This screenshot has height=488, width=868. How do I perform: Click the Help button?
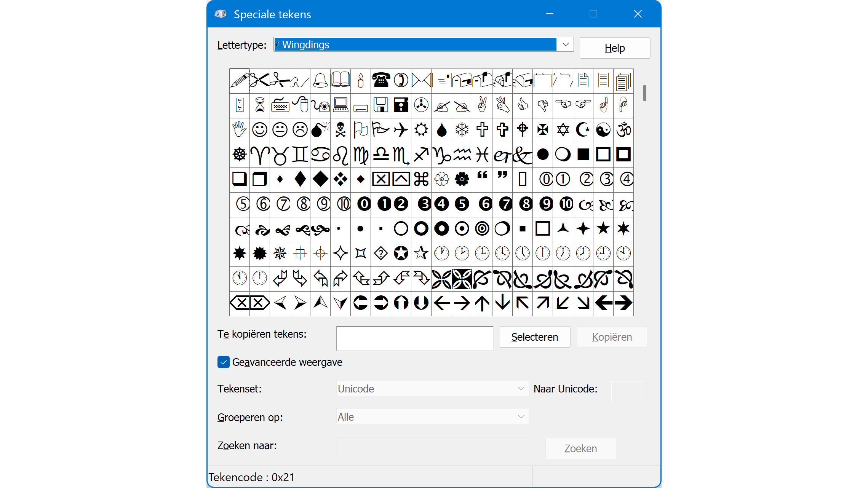click(x=615, y=48)
